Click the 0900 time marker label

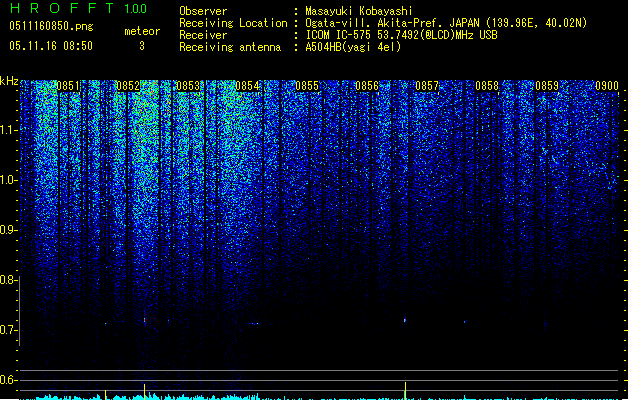tap(607, 86)
